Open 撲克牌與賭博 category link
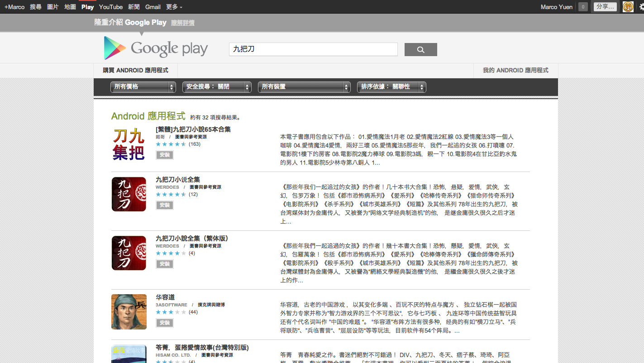This screenshot has width=644, height=363. (211, 305)
